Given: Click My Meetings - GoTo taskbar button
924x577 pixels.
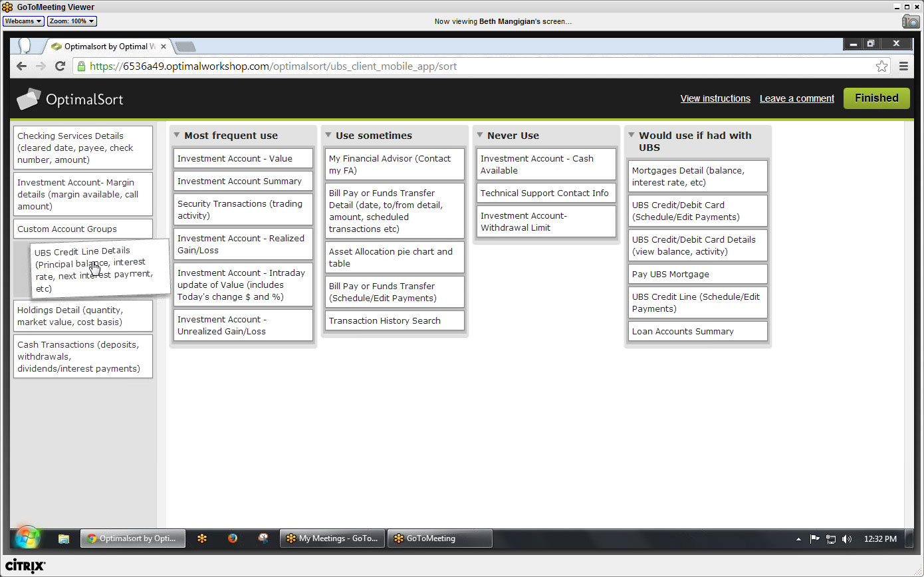Looking at the screenshot, I should coord(332,538).
